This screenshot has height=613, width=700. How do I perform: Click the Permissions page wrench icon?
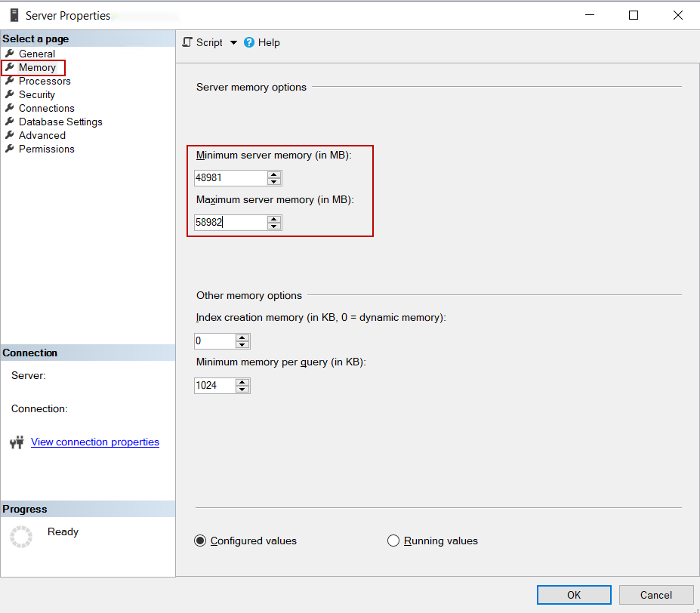coord(10,149)
